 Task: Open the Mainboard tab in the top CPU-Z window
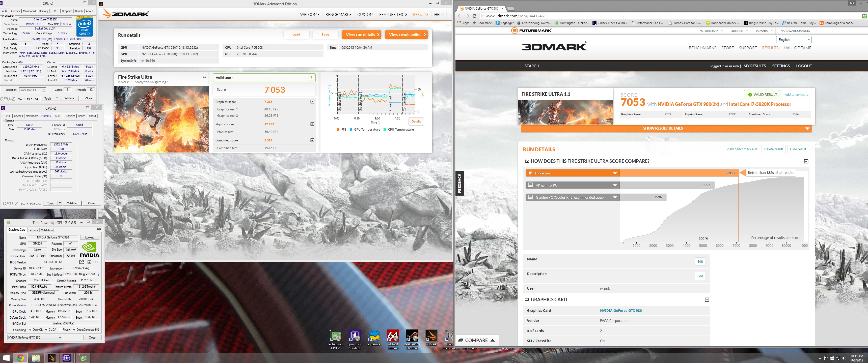click(x=29, y=11)
